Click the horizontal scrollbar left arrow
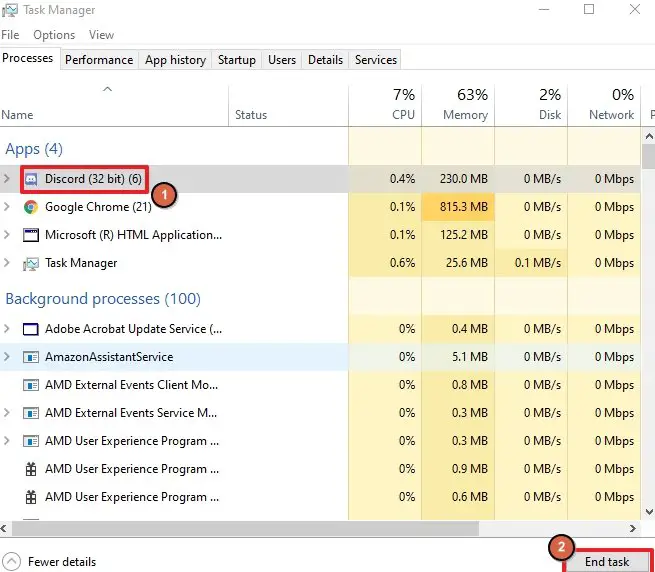Screen dimensions: 655x572 (4, 528)
